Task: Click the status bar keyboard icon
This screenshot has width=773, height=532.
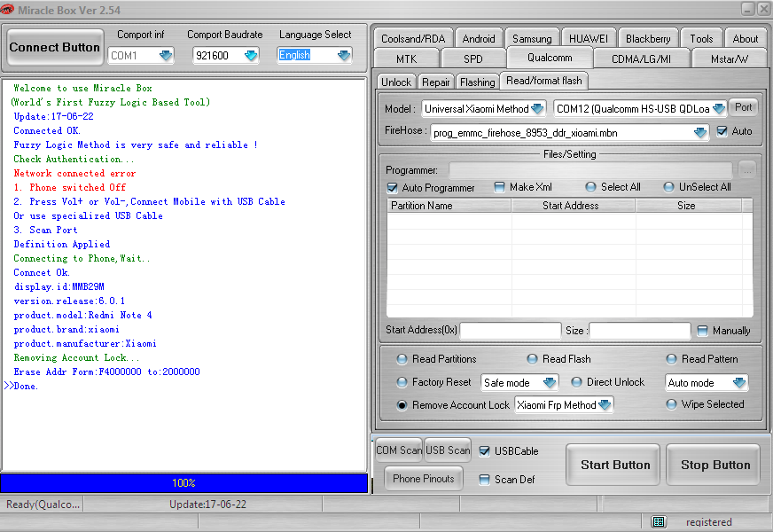Action: point(659,521)
